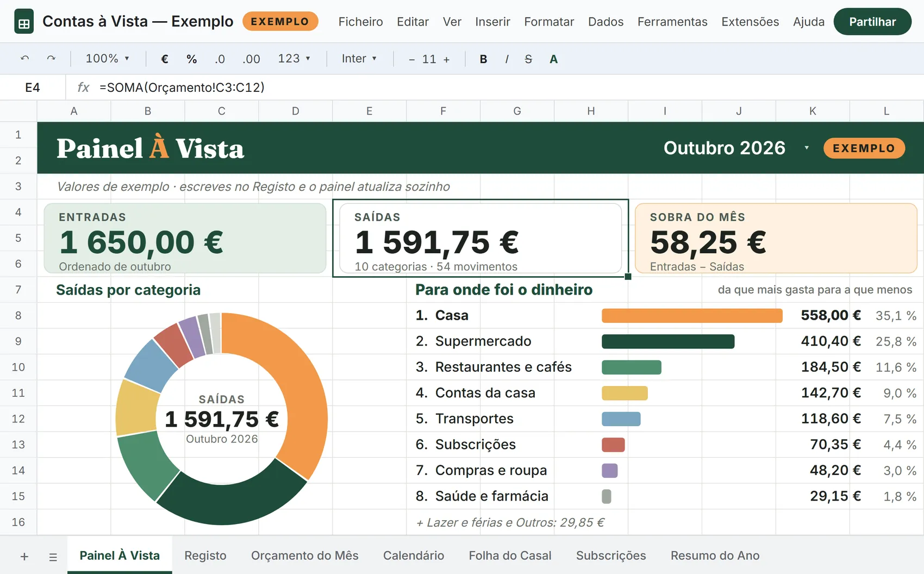Increase the font size with plus
Viewport: 924px width, 574px height.
click(x=447, y=59)
